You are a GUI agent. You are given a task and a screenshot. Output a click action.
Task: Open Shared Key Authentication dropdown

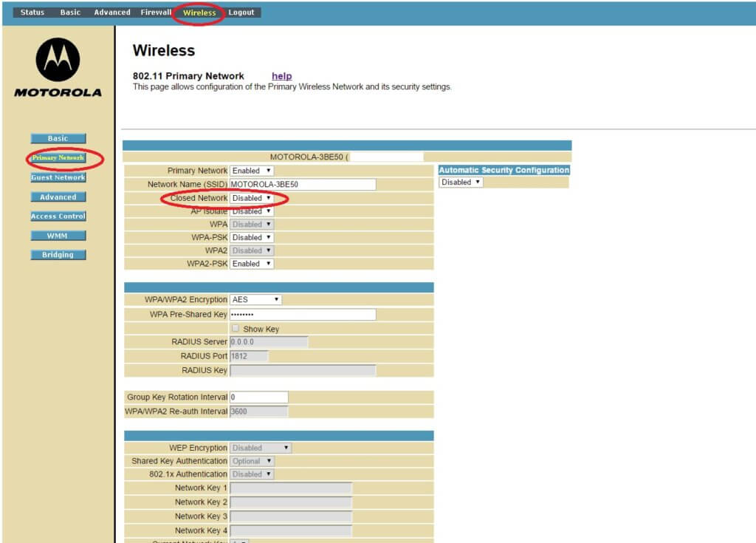point(252,461)
